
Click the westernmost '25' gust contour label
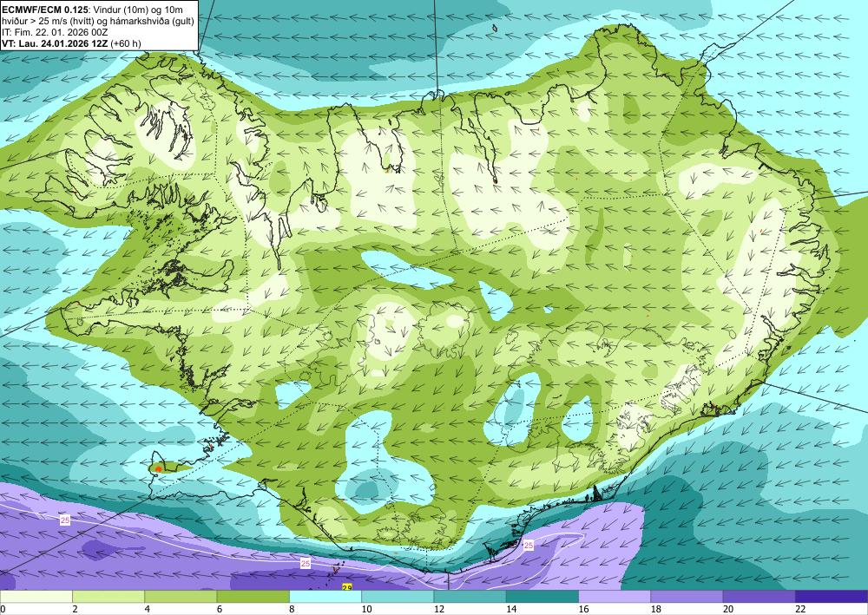65,520
